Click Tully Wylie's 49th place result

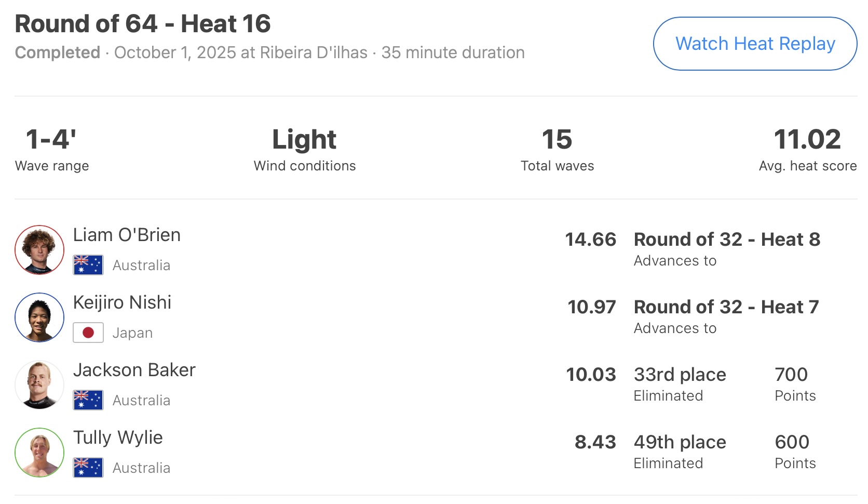point(680,442)
